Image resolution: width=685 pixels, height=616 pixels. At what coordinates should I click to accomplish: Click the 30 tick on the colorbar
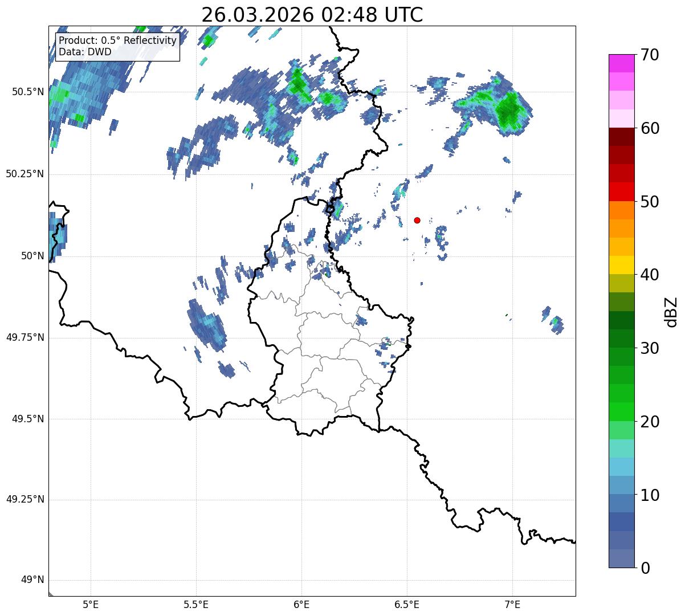(x=650, y=348)
